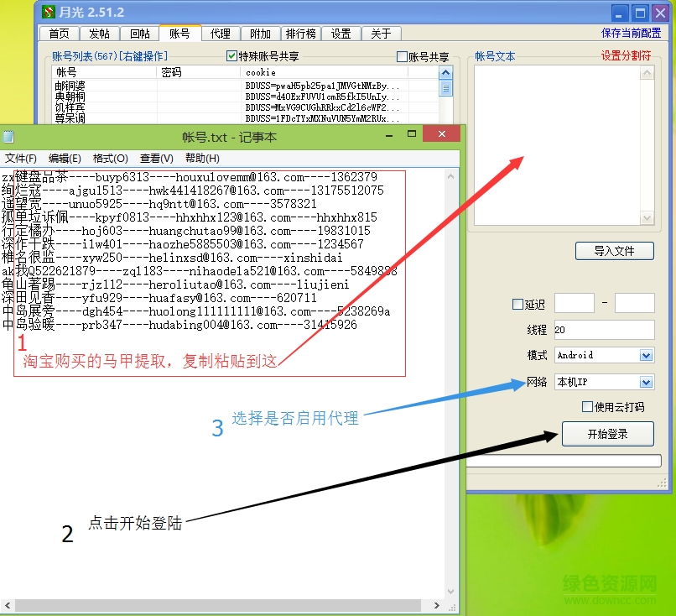Close the Notepad window
676x616 pixels.
[441, 134]
